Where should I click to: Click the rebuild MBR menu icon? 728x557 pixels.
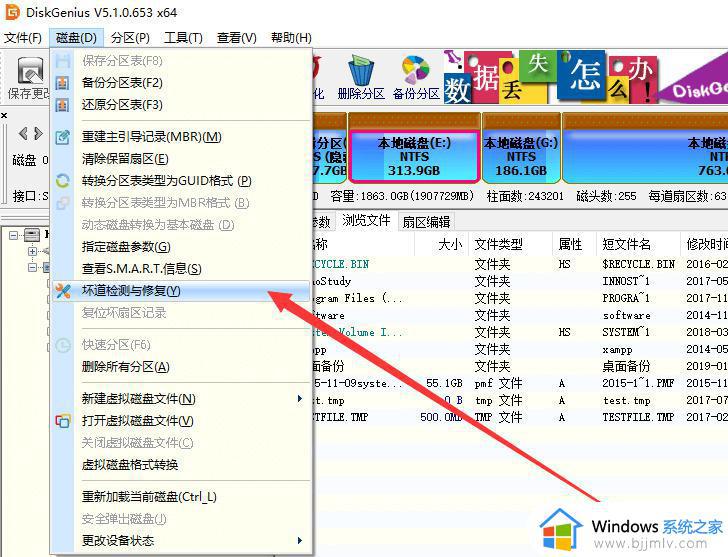(62, 137)
